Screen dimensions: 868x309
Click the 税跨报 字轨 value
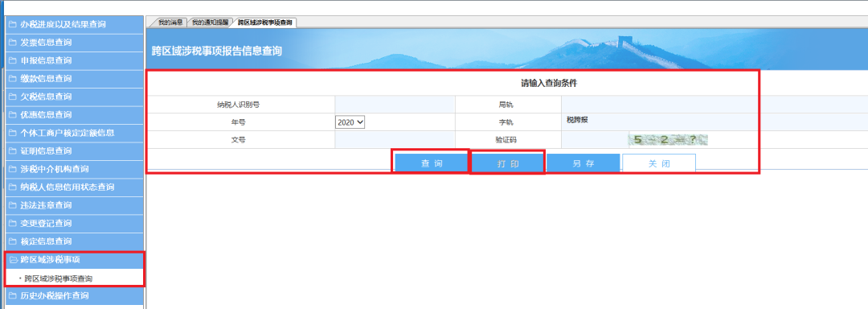pyautogui.click(x=577, y=120)
